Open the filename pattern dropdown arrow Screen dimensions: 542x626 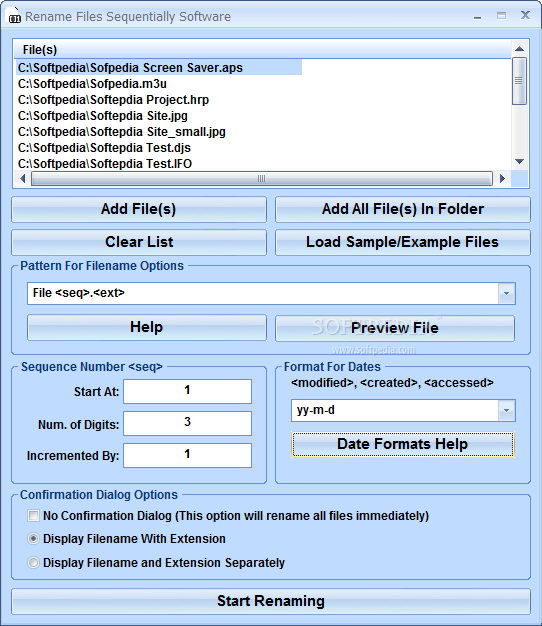[x=507, y=293]
